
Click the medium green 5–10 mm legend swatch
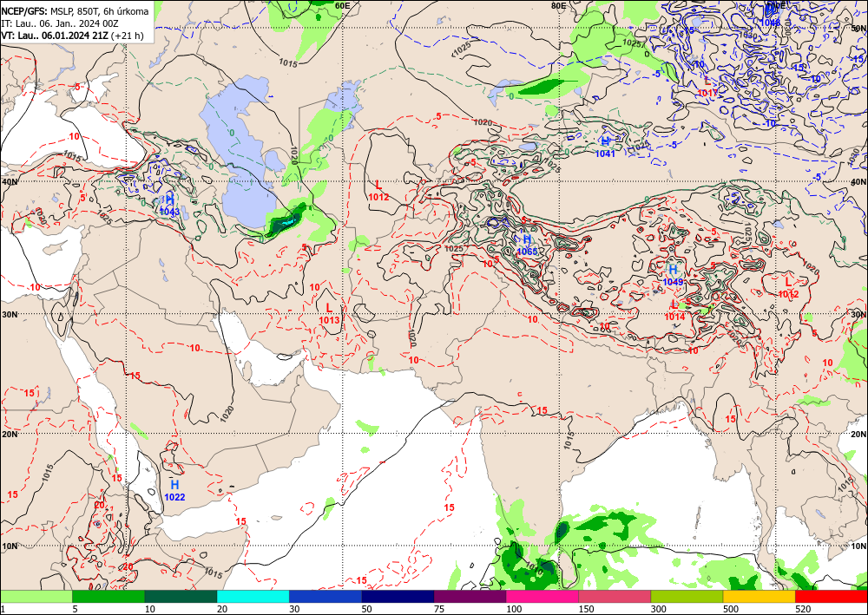(x=108, y=596)
